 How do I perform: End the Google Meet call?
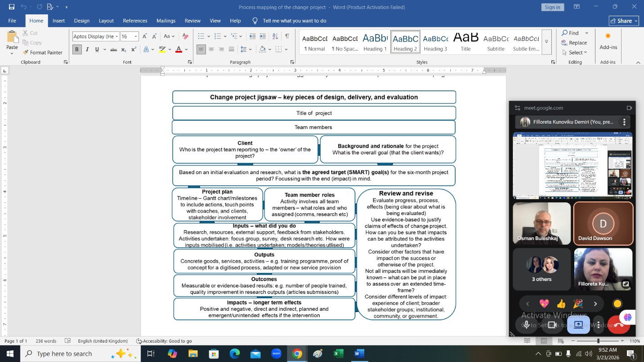[619, 325]
